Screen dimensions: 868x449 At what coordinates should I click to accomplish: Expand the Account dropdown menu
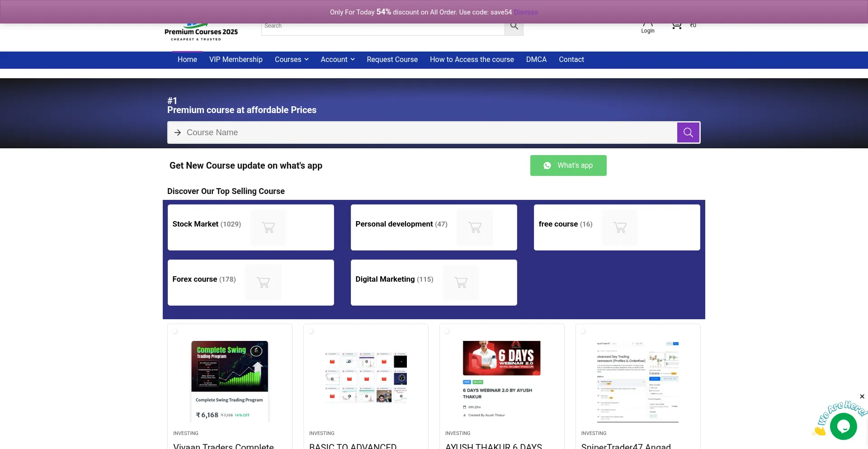[337, 60]
